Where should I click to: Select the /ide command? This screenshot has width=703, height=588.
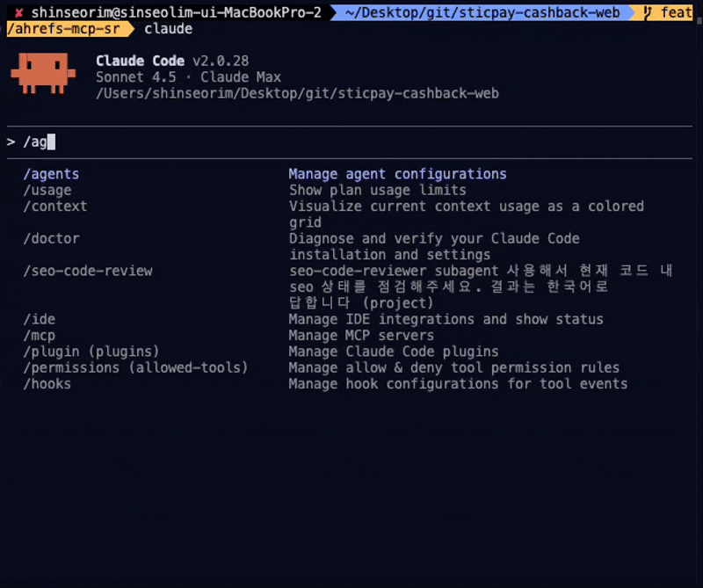(39, 319)
